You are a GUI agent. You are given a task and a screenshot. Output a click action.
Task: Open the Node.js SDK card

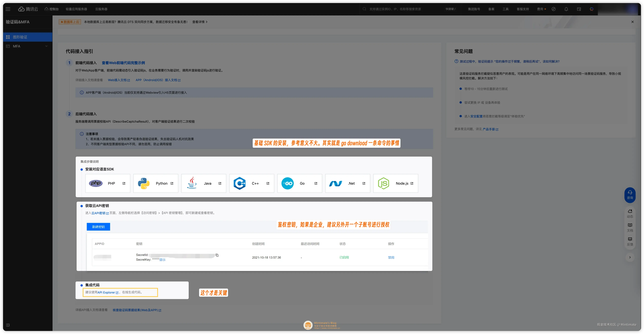[x=396, y=183]
